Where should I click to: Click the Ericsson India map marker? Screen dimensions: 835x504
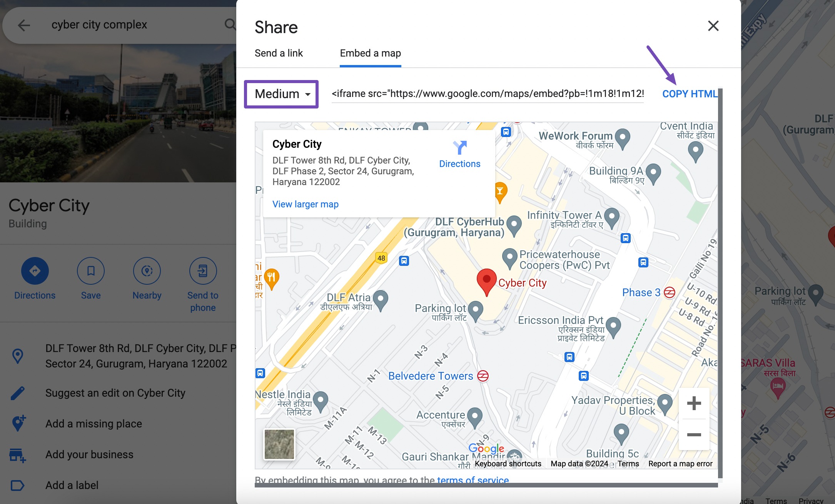click(613, 327)
